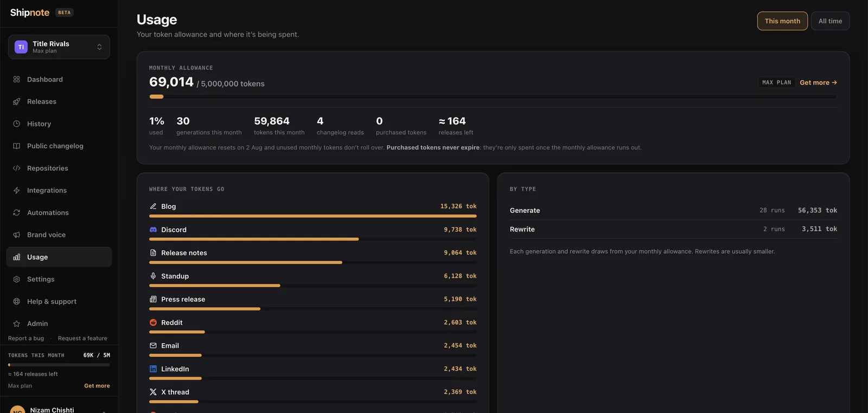The width and height of the screenshot is (868, 413).
Task: Click the MAX PLAN badge
Action: pyautogui.click(x=777, y=82)
